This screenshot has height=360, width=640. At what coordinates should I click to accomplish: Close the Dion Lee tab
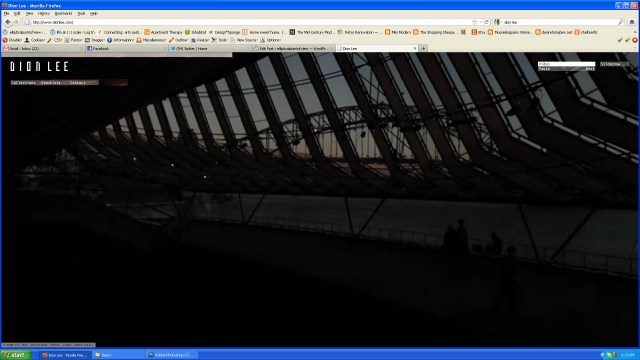415,48
